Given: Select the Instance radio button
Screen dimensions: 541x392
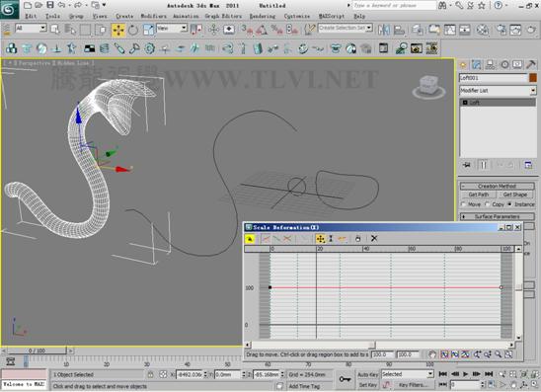Looking at the screenshot, I should point(509,204).
